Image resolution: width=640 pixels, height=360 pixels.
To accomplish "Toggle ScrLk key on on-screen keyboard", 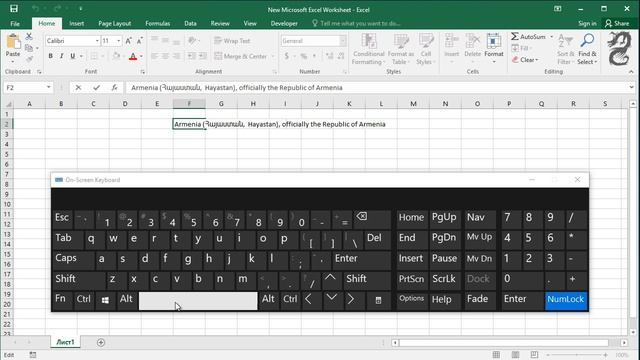I will (x=444, y=280).
